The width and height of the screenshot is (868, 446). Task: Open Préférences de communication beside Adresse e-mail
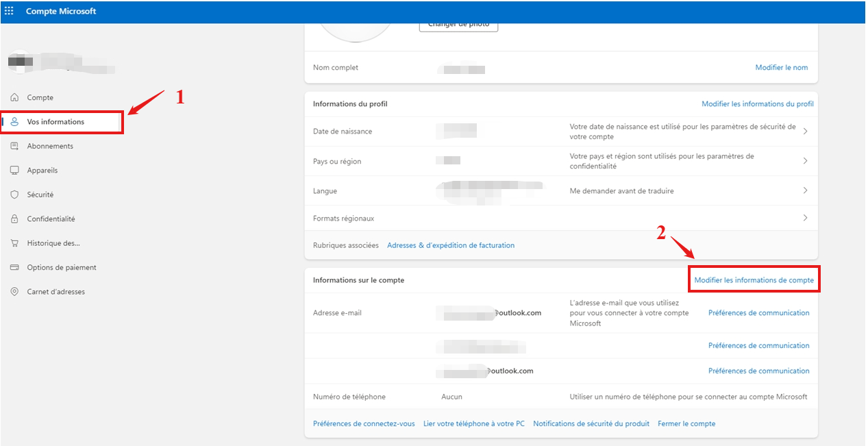click(759, 313)
